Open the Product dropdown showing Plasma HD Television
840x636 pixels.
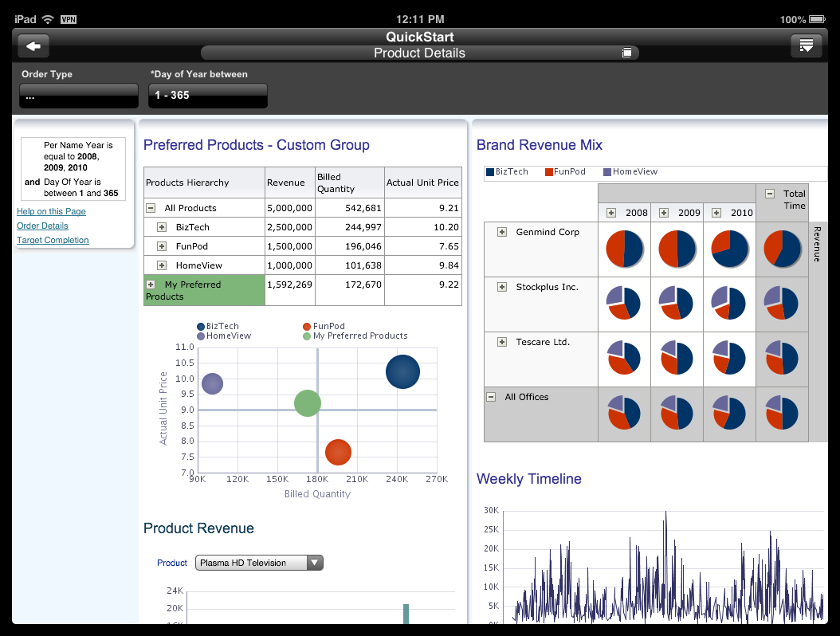pos(259,563)
